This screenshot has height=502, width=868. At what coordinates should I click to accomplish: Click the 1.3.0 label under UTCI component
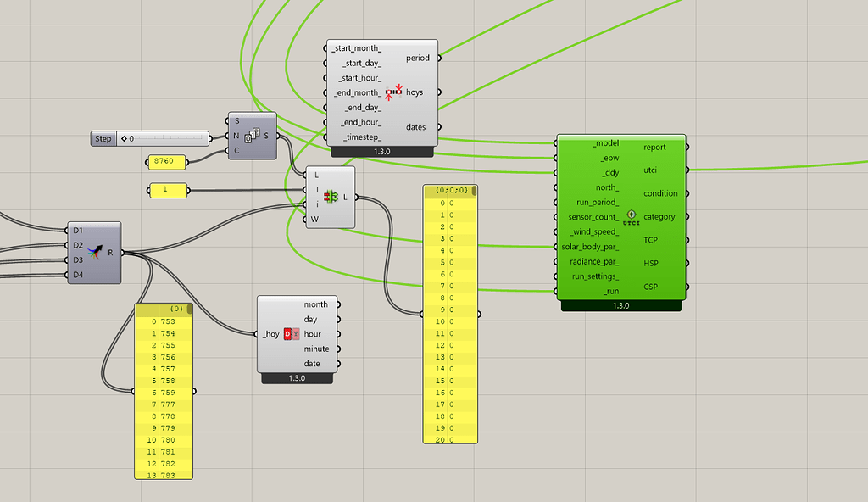pos(620,305)
